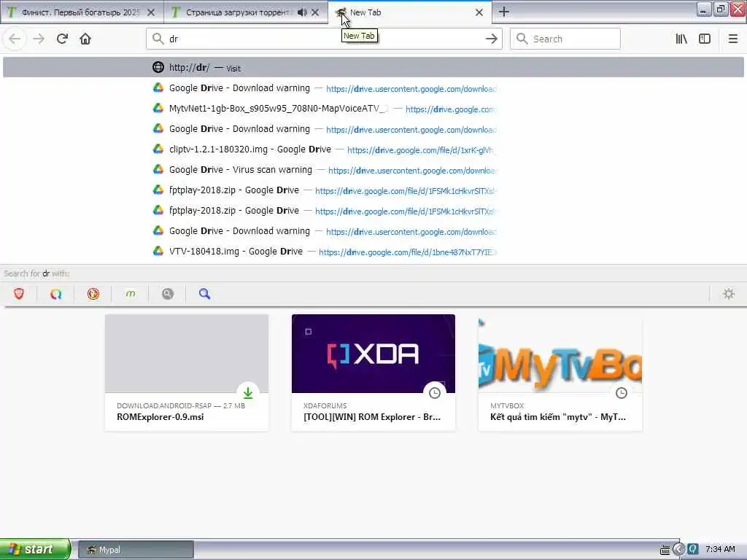747x560 pixels.
Task: Search with the green m engine icon
Action: click(x=130, y=294)
